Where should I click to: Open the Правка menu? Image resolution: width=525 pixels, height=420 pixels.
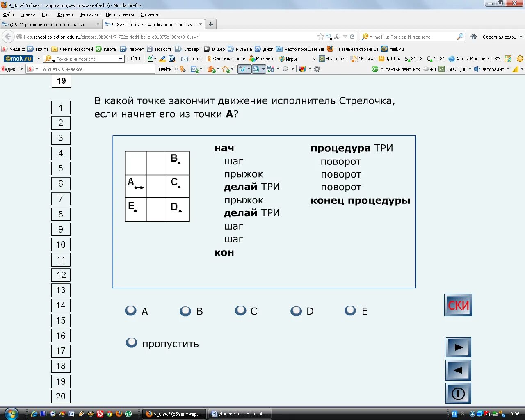[27, 14]
